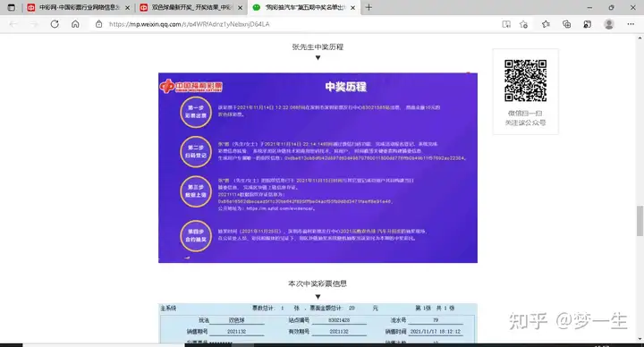Click the 中奖历程 purple infographic image

click(318, 167)
